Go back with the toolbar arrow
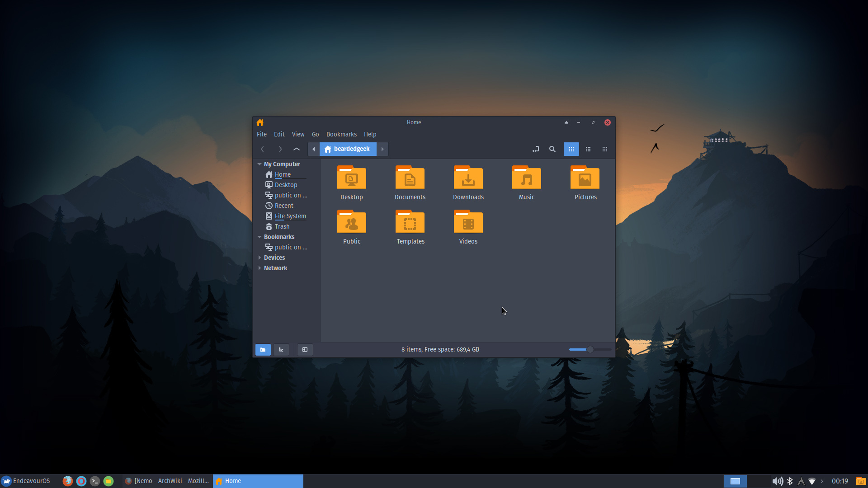This screenshot has height=488, width=868. point(263,149)
